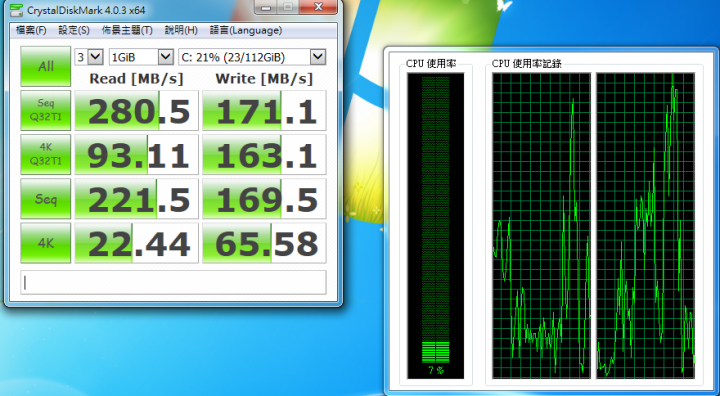Click the empty comment text field
720x396 pixels.
[173, 282]
